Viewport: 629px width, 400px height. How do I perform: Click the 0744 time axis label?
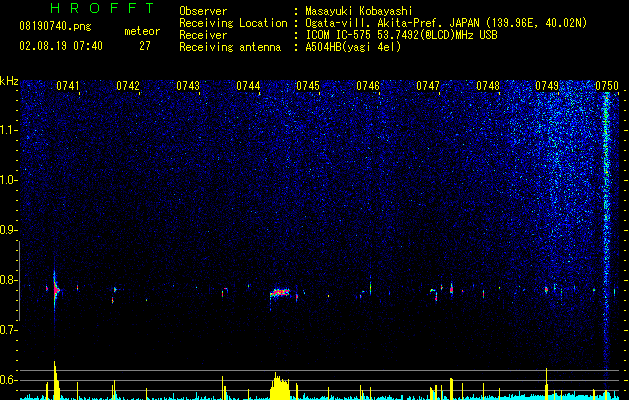click(x=248, y=86)
